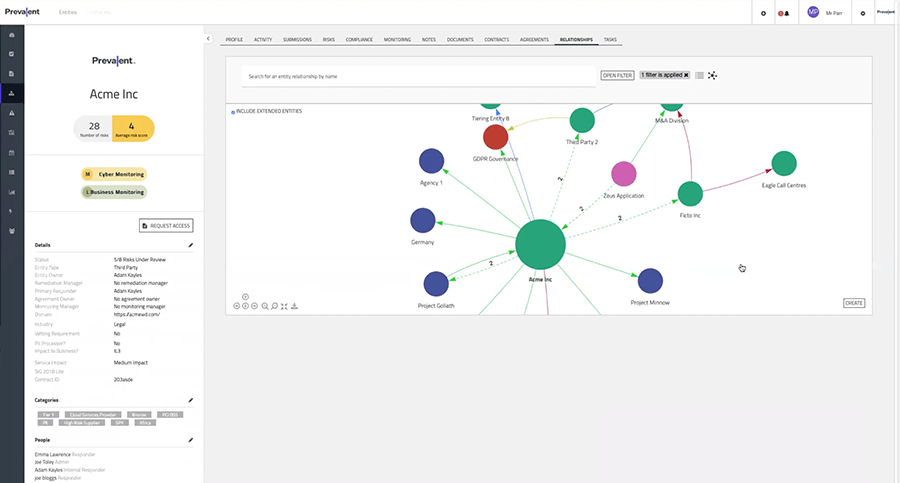This screenshot has height=483, width=900.
Task: Click the checkmark tasks sidebar icon
Action: (x=11, y=54)
